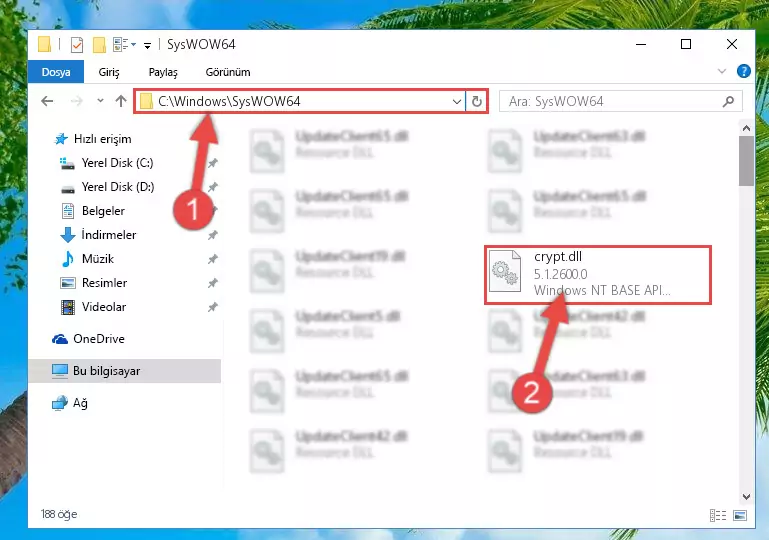Select Bu bilgisayar in the navigation pane
Viewport: 769px width, 540px height.
click(125, 371)
